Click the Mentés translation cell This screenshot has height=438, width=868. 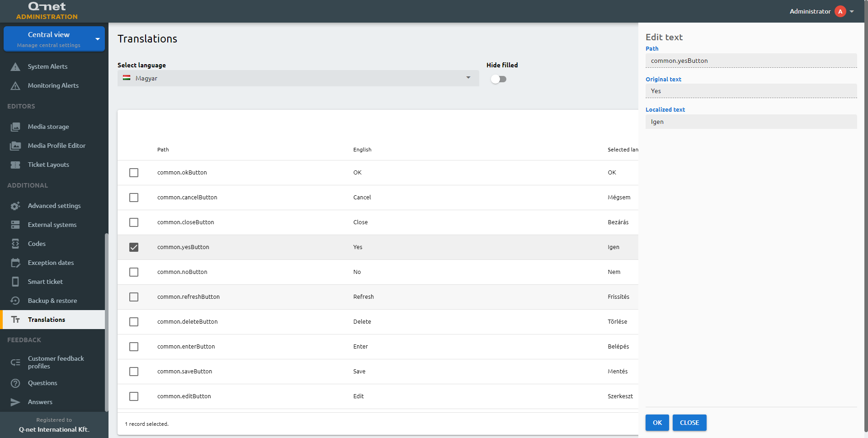618,372
